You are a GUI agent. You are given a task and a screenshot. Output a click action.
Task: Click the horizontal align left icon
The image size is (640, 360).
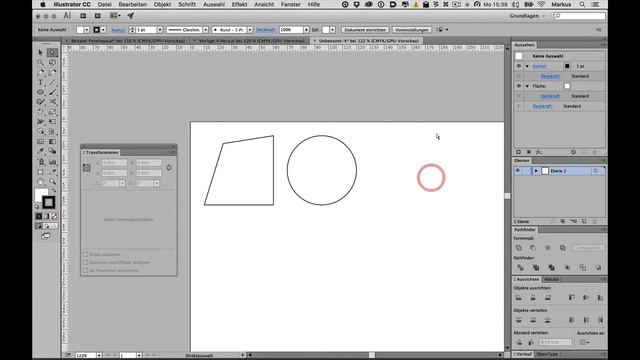coord(518,298)
